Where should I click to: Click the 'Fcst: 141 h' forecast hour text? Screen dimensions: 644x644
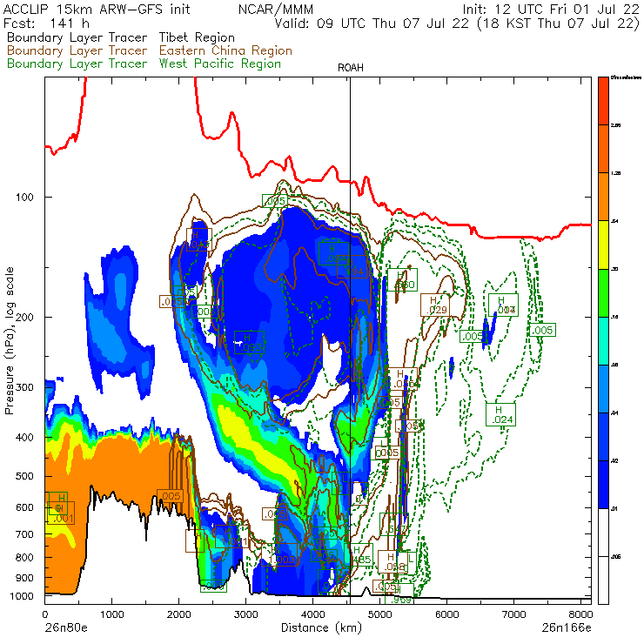(x=46, y=23)
